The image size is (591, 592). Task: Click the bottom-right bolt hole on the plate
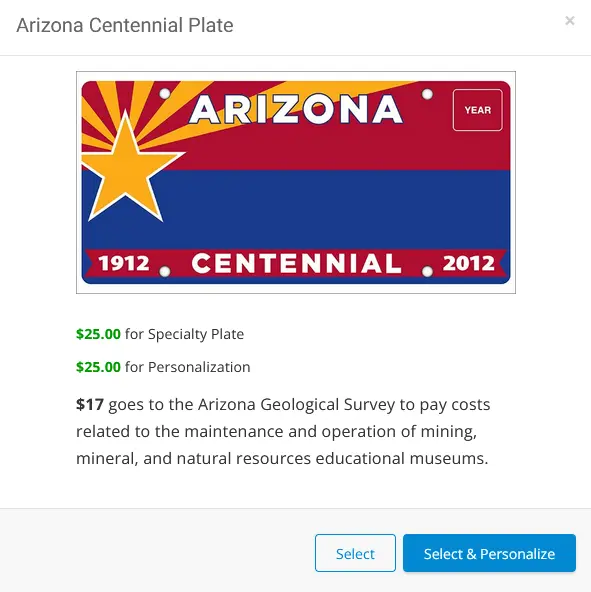point(427,271)
